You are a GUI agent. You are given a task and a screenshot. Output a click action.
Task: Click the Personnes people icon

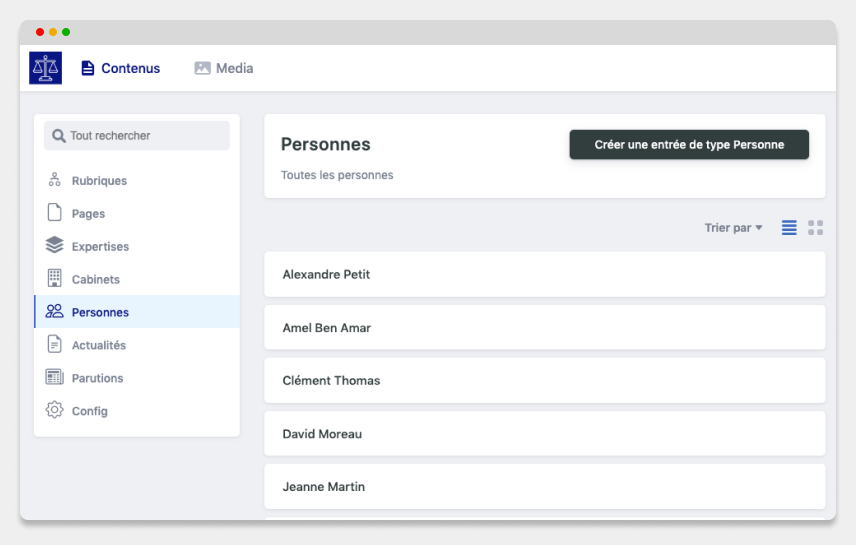(x=55, y=311)
